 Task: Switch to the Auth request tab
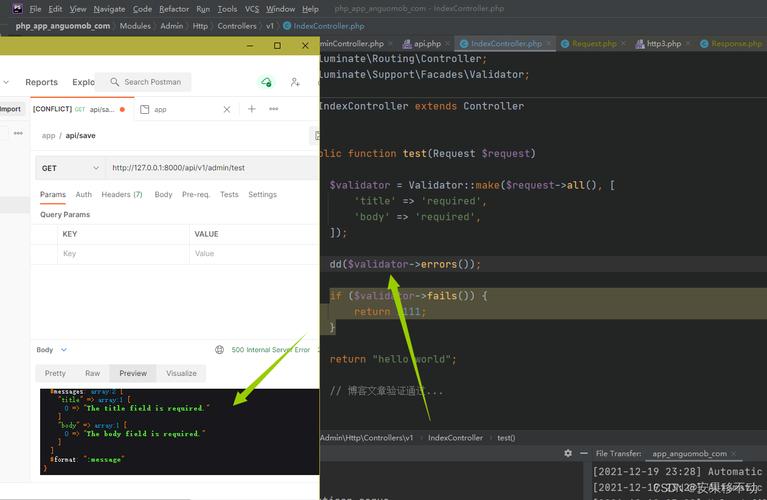tap(84, 194)
